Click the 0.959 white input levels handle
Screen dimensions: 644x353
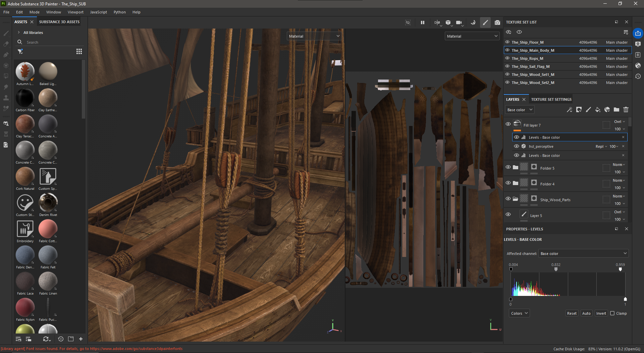point(620,269)
